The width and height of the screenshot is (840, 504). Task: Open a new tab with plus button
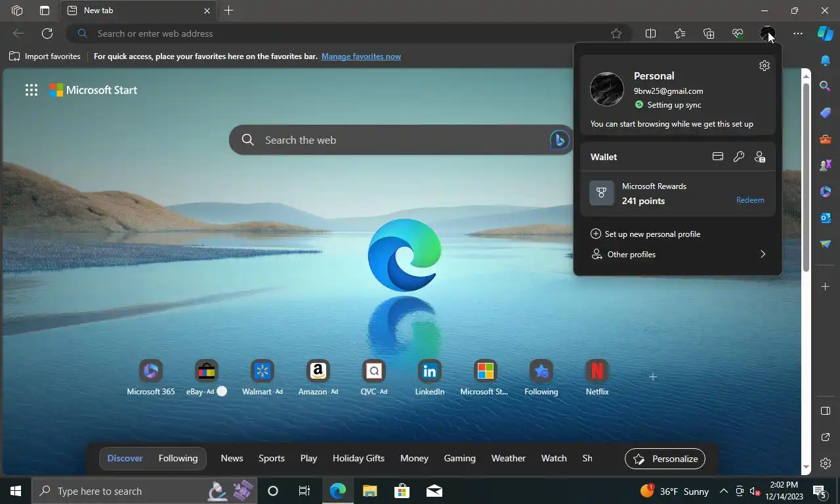tap(228, 10)
